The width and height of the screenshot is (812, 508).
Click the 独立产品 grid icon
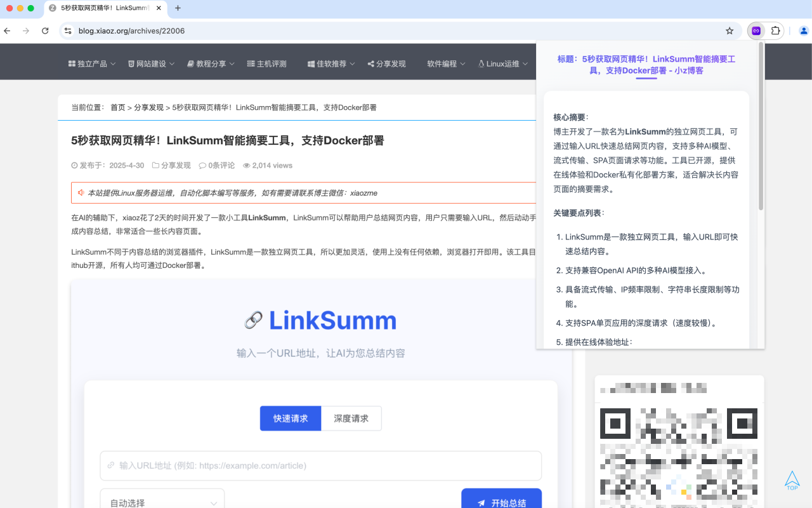pos(72,64)
